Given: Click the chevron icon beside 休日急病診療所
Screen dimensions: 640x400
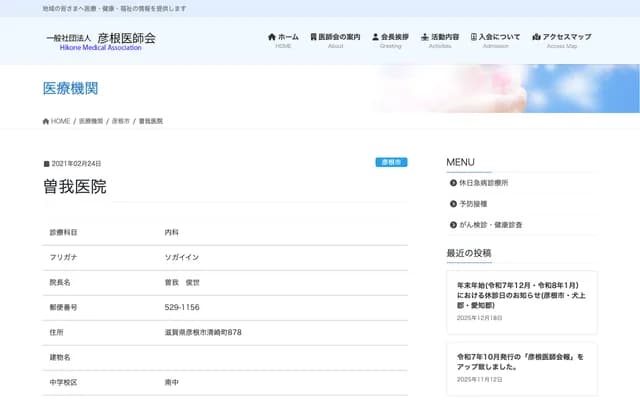Looking at the screenshot, I should 453,183.
